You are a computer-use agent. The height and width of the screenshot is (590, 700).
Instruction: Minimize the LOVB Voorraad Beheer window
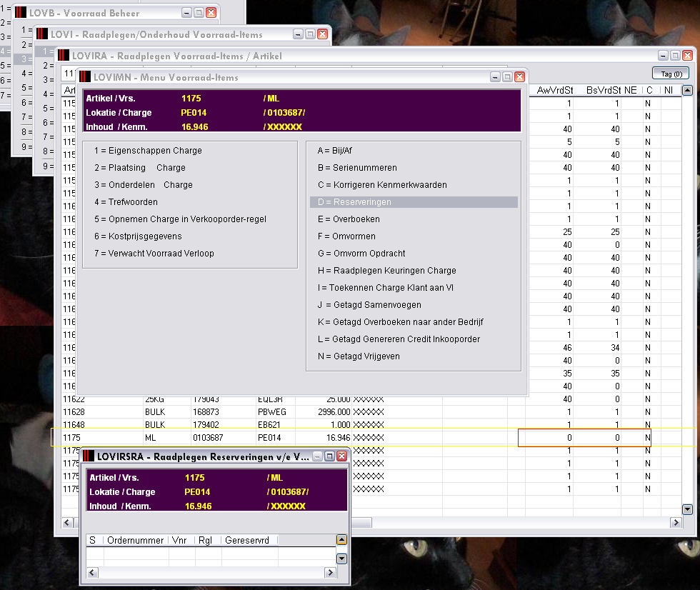187,13
